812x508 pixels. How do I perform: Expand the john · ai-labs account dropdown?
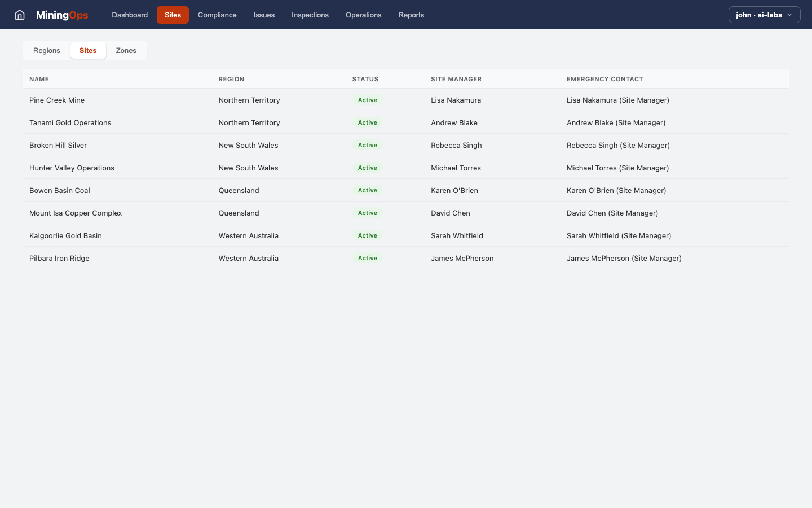pyautogui.click(x=764, y=15)
